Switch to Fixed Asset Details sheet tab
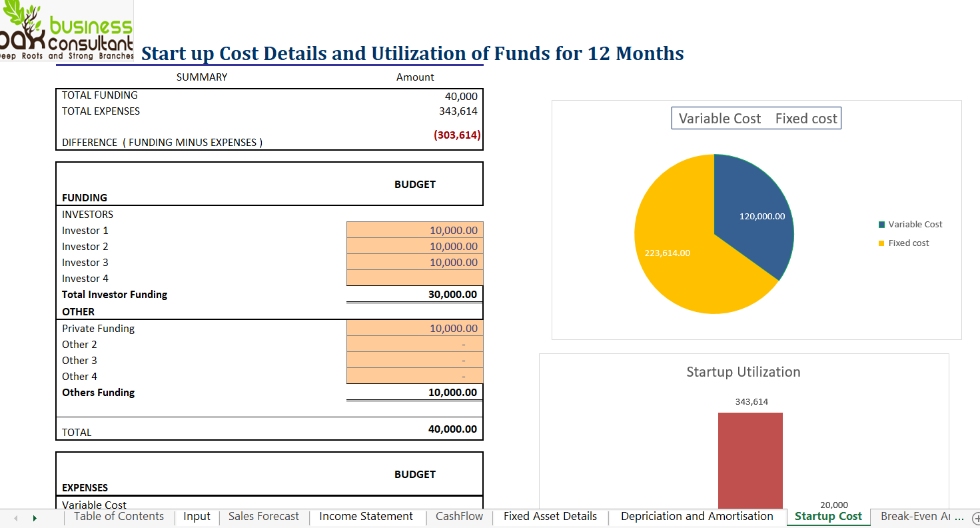Image resolution: width=980 pixels, height=528 pixels. 550,517
